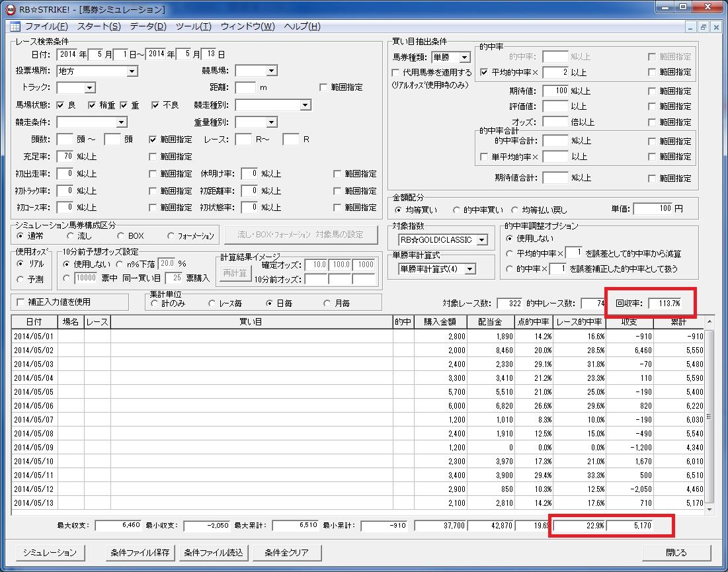Toggle the 稍重 track condition checkbox
Viewport: 728px width, 572px height.
[x=92, y=105]
